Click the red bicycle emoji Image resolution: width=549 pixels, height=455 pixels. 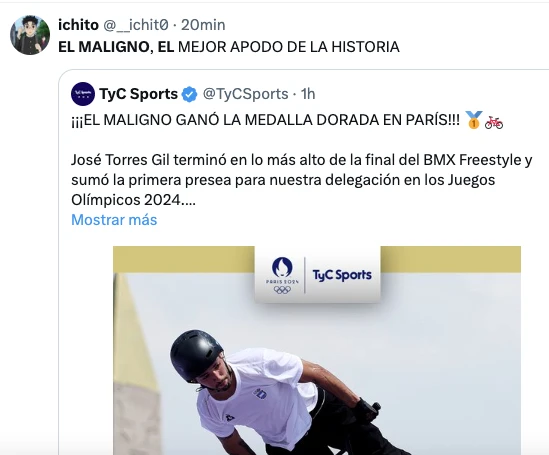coord(494,122)
